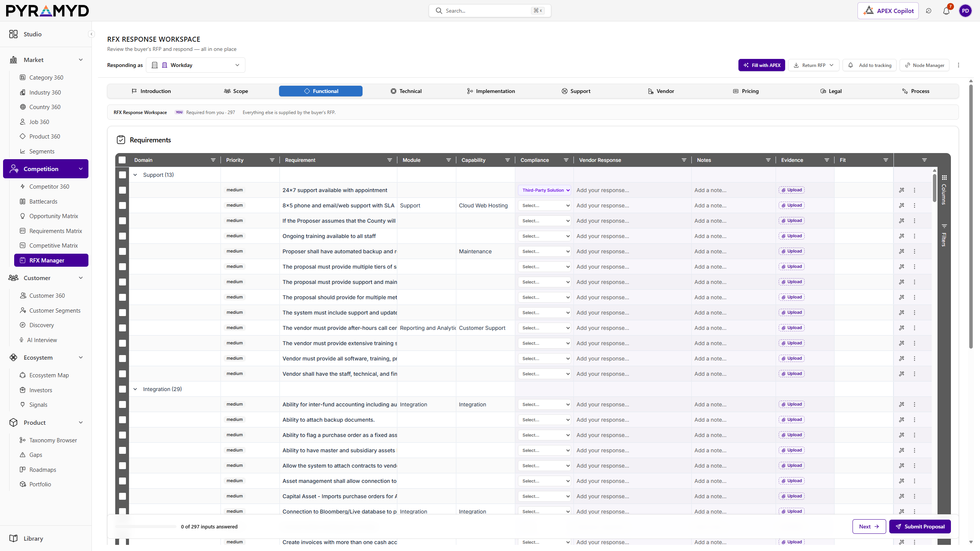Open the Library book icon

(13, 538)
